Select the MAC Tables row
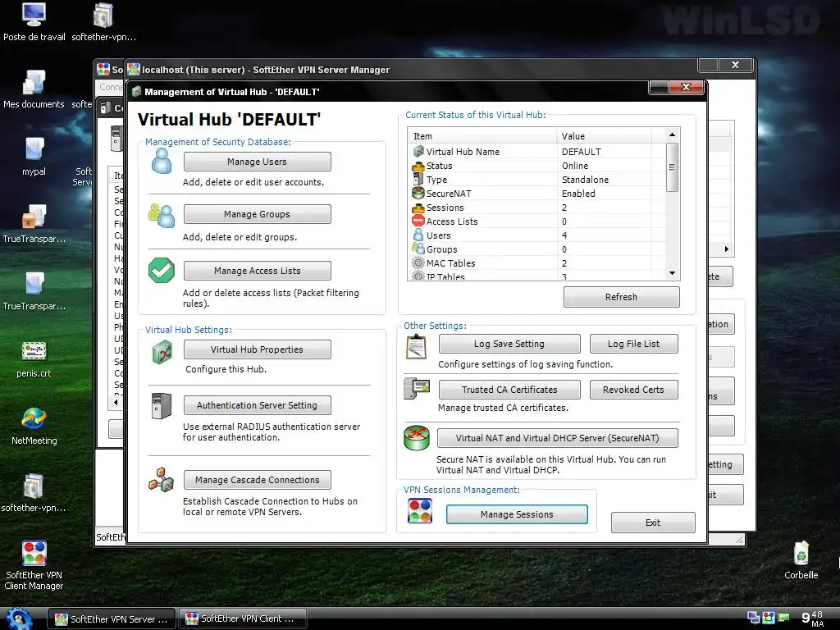The width and height of the screenshot is (840, 630). point(538,263)
